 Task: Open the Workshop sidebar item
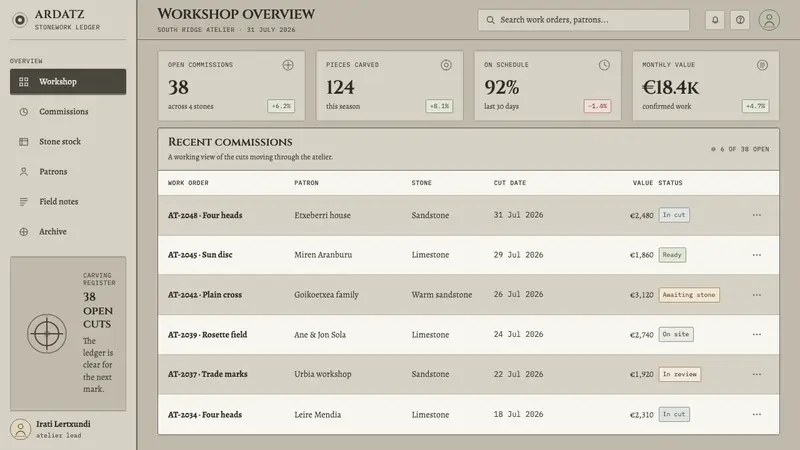[x=68, y=82]
